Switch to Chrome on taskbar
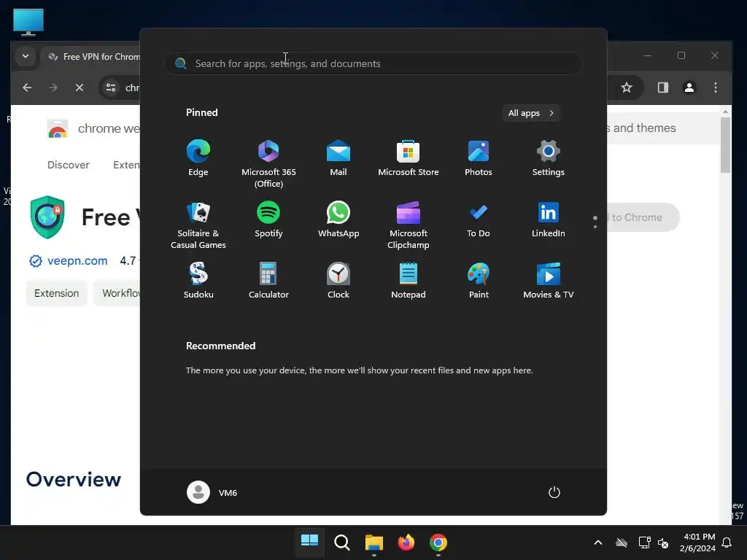This screenshot has height=560, width=747. (x=438, y=542)
